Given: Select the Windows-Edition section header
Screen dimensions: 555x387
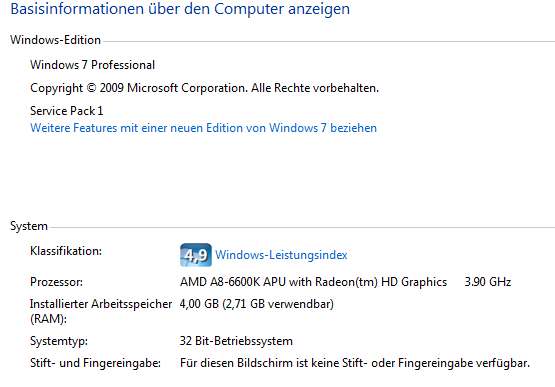Looking at the screenshot, I should (x=55, y=40).
